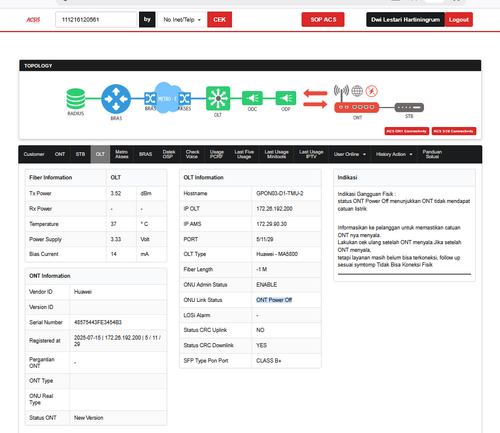Click the ACS ONT Connectivity button
Image resolution: width=500 pixels, height=433 pixels.
(407, 131)
